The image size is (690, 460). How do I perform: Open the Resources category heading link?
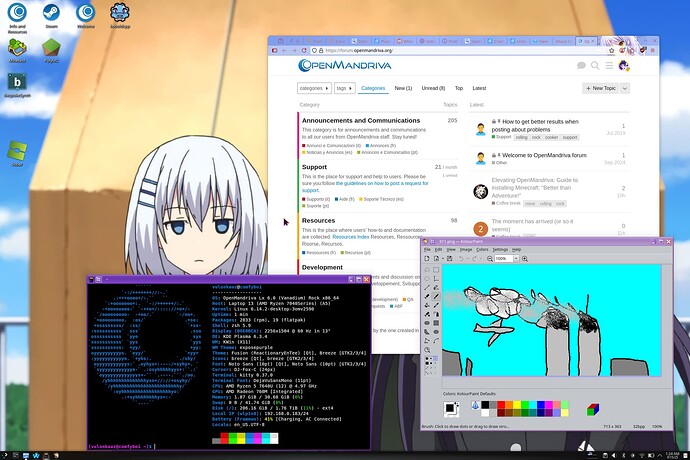[x=318, y=220]
